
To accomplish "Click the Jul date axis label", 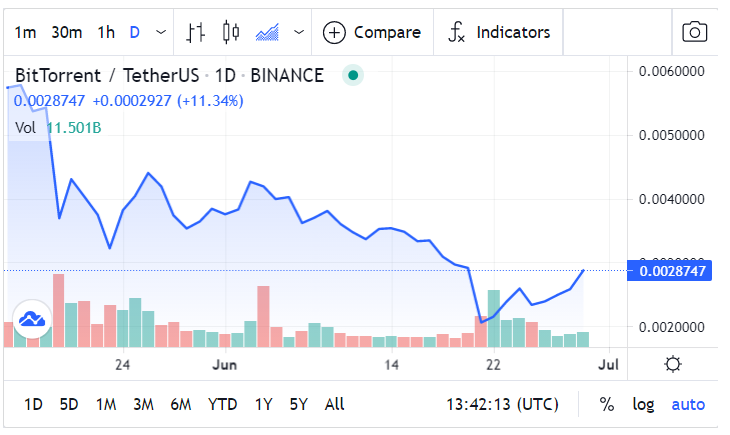I will [608, 365].
